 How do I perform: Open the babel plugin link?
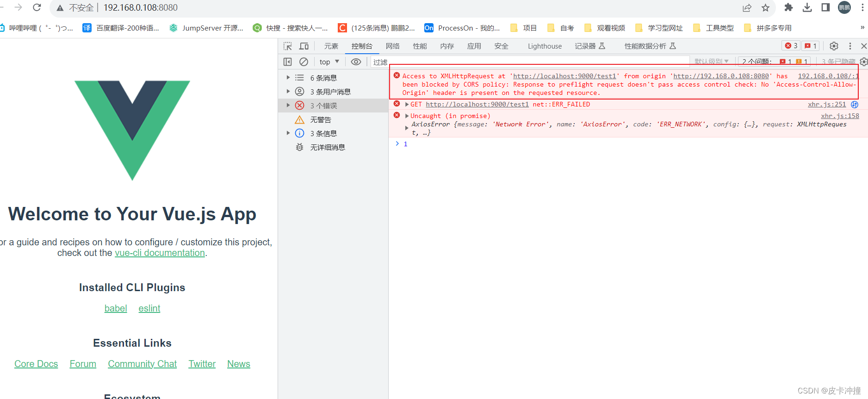(116, 308)
